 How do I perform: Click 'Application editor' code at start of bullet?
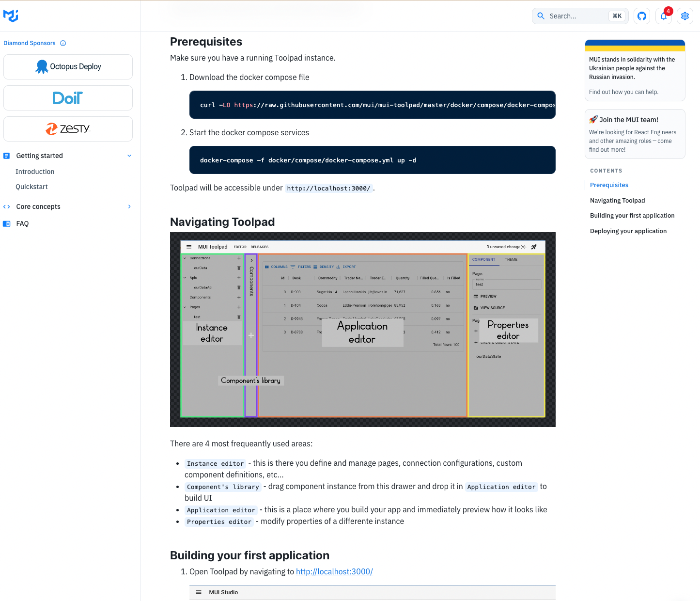[x=221, y=510]
